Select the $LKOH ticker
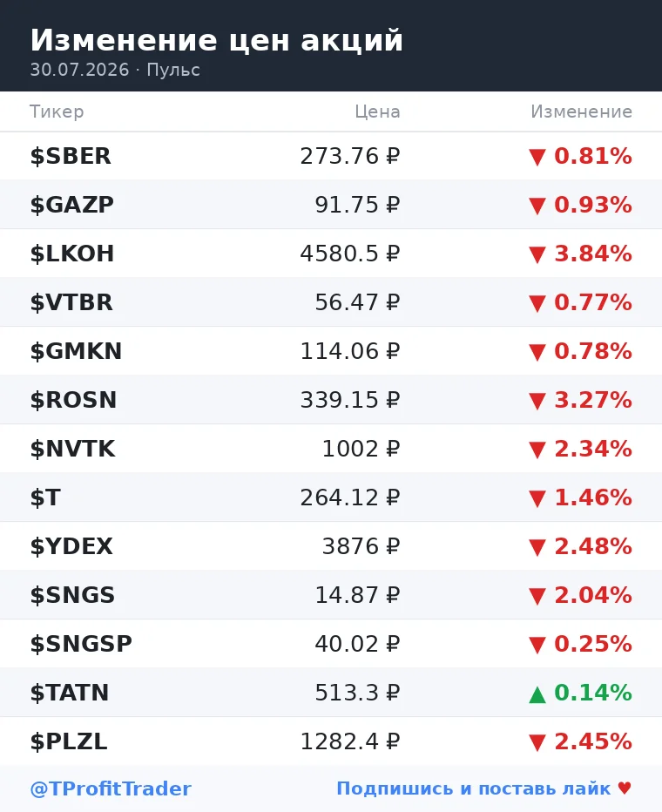Image resolution: width=662 pixels, height=812 pixels. pos(72,254)
